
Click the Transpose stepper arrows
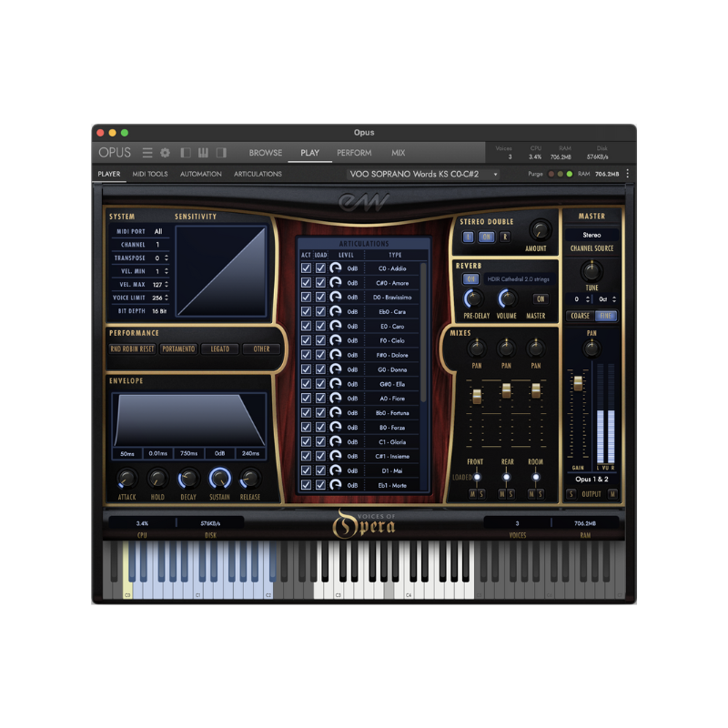click(x=167, y=258)
